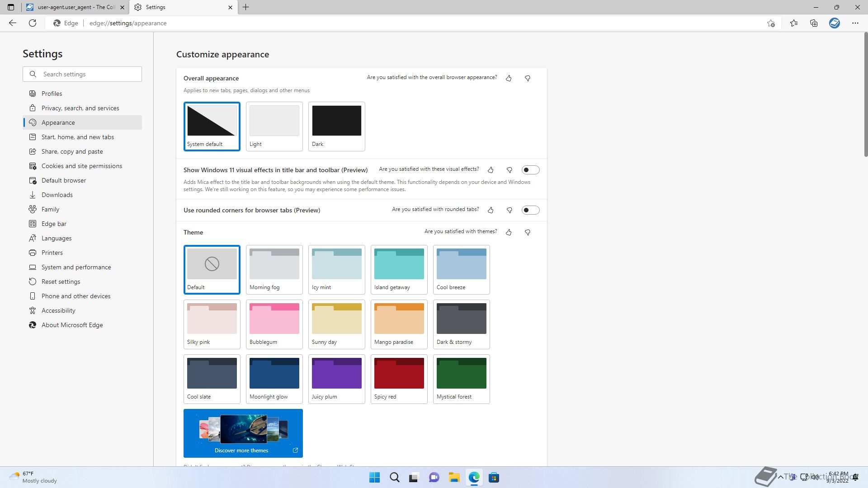Screen dimensions: 868x488
Task: Click thumbs up for overall browser appearance
Action: tap(509, 78)
